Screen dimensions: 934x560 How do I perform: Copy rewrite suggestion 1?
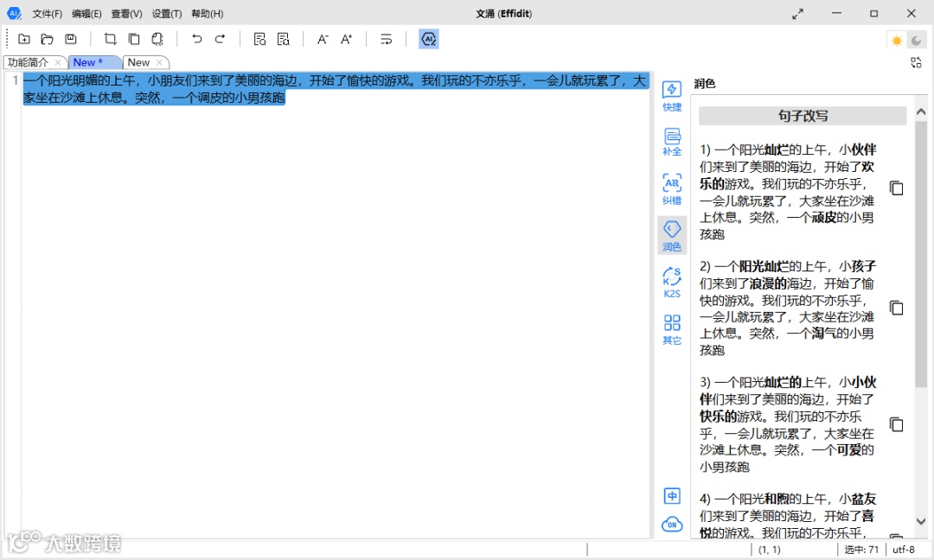(x=897, y=188)
